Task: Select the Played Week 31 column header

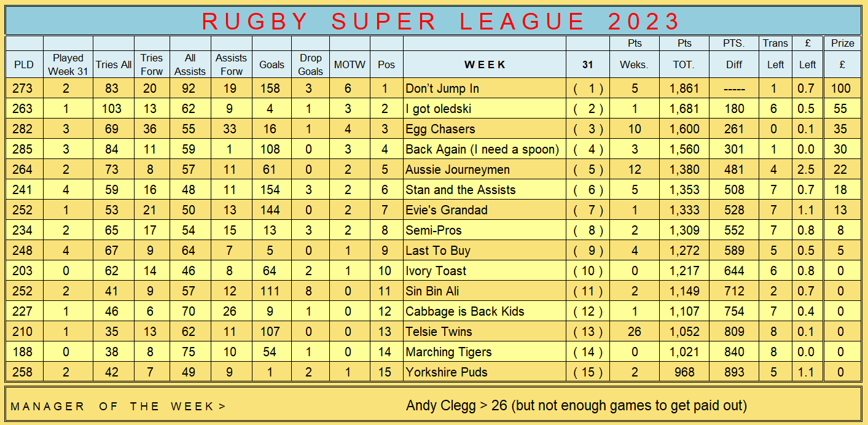Action: tap(68, 64)
